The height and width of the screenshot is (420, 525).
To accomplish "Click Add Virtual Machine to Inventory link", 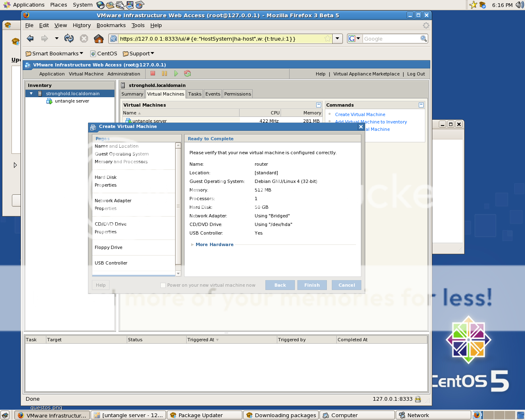I will 371,122.
